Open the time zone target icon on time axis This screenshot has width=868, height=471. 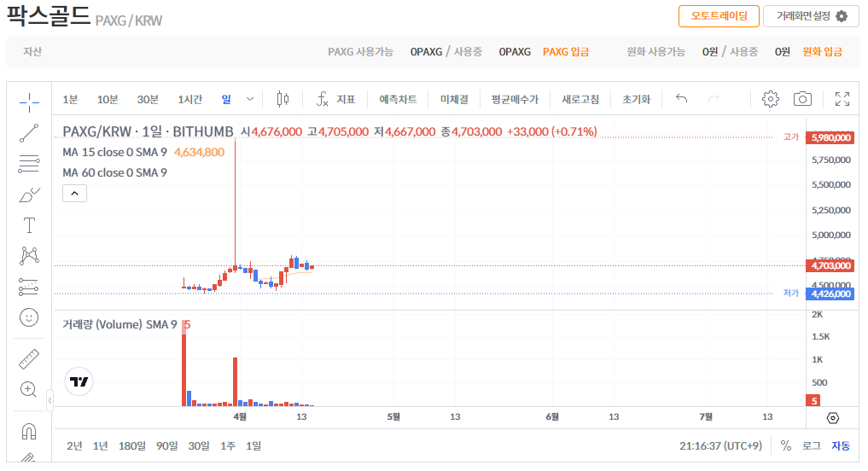point(832,418)
